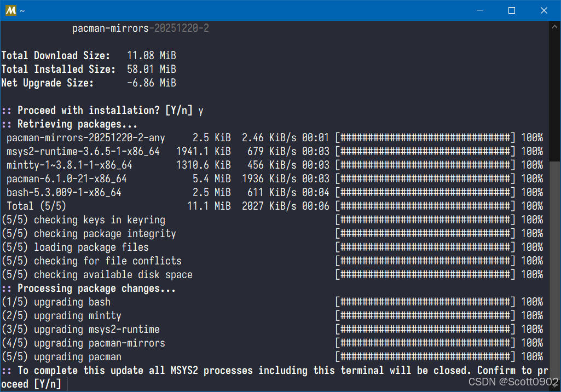Click 'Proceed with installation? [Y/n]' prompt
The height and width of the screenshot is (392, 561).
tap(105, 110)
